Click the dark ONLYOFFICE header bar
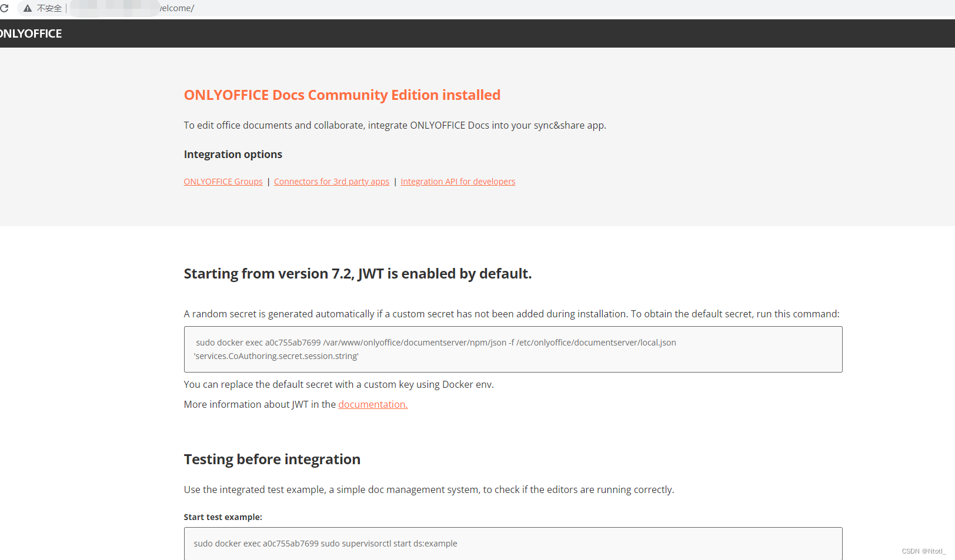Viewport: 955px width, 560px height. (470, 33)
